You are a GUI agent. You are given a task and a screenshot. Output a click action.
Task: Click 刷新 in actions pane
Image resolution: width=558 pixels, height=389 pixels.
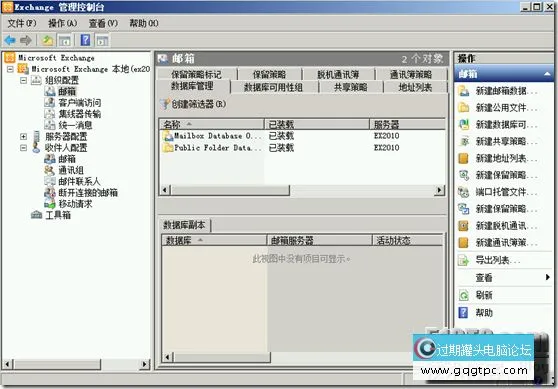[475, 295]
